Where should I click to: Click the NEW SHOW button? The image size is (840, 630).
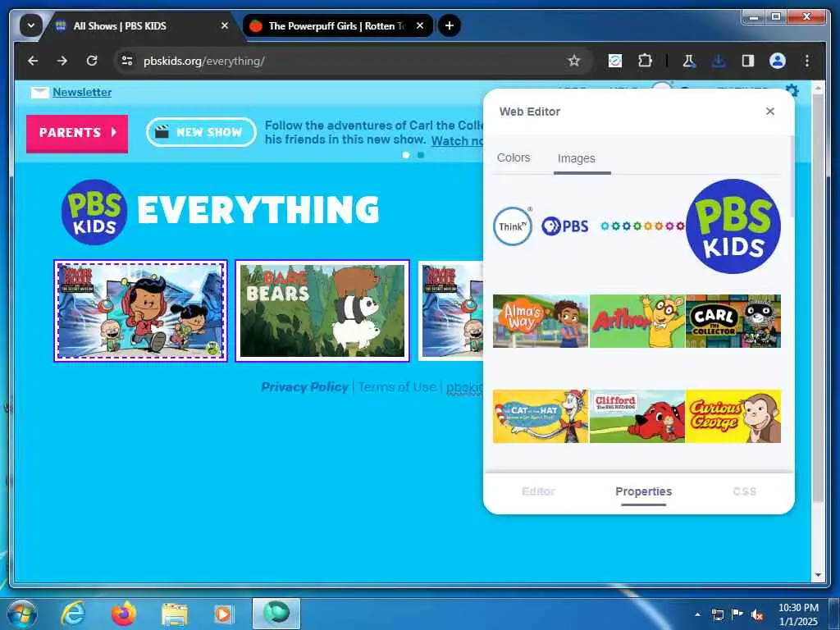(201, 132)
